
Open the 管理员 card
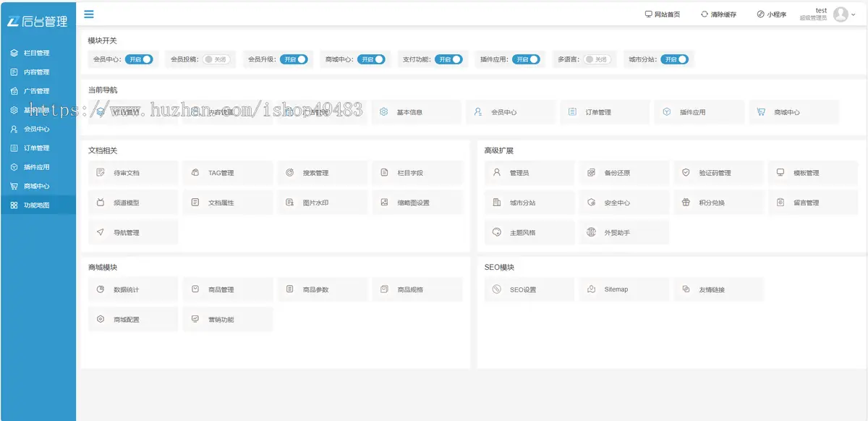tap(529, 173)
